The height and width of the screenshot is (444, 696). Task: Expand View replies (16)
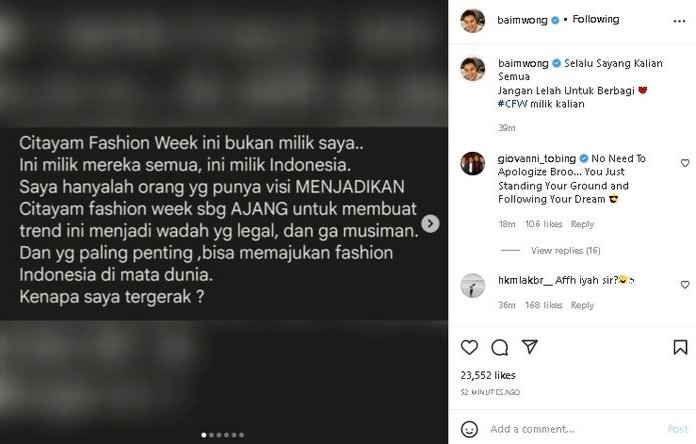coord(565,250)
